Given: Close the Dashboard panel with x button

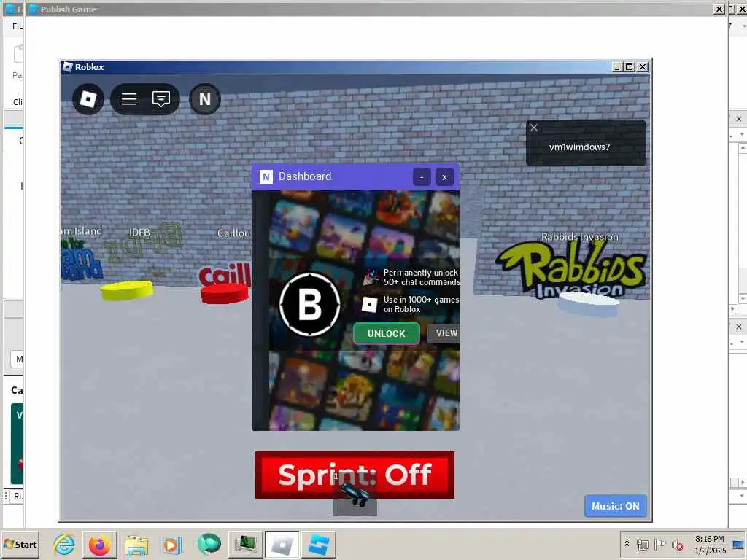Looking at the screenshot, I should pos(444,177).
